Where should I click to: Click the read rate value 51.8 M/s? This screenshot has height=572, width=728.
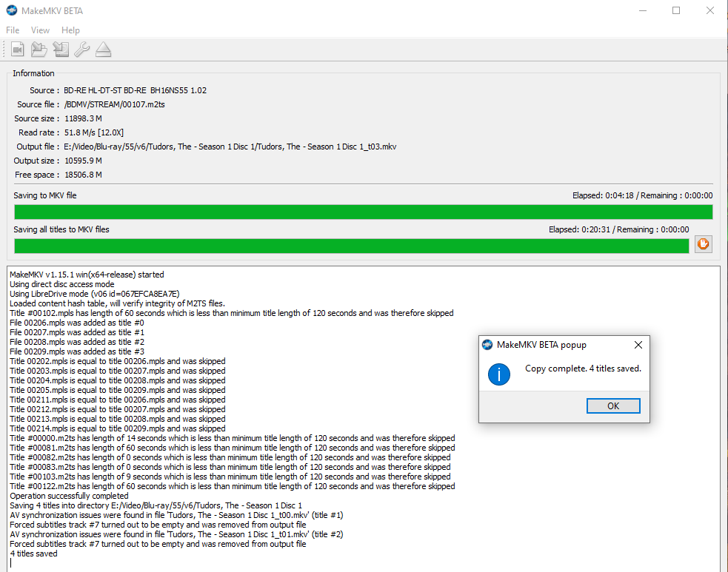(94, 132)
